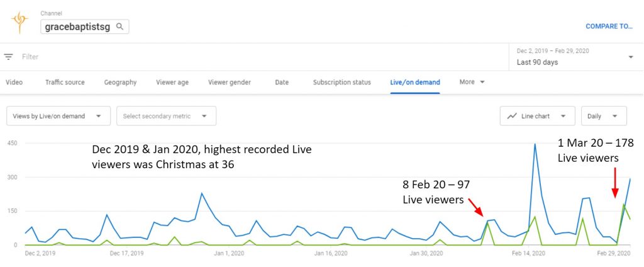This screenshot has width=644, height=267.
Task: Click the line chart icon
Action: click(512, 116)
